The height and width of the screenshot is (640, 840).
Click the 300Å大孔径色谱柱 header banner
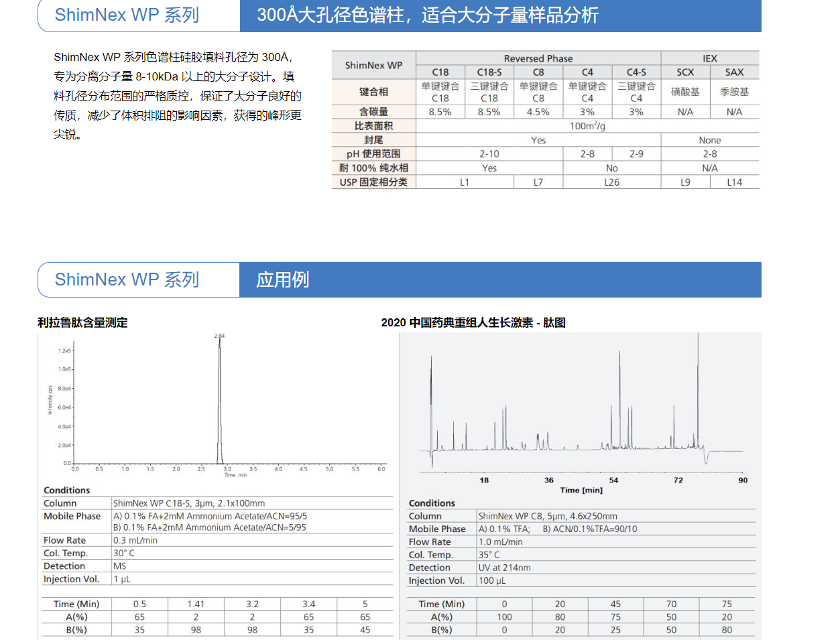click(499, 15)
